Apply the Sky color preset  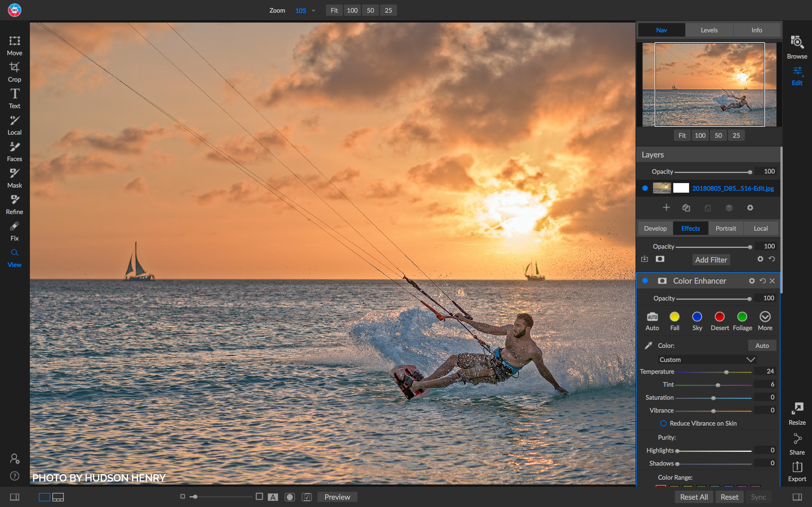(x=697, y=321)
